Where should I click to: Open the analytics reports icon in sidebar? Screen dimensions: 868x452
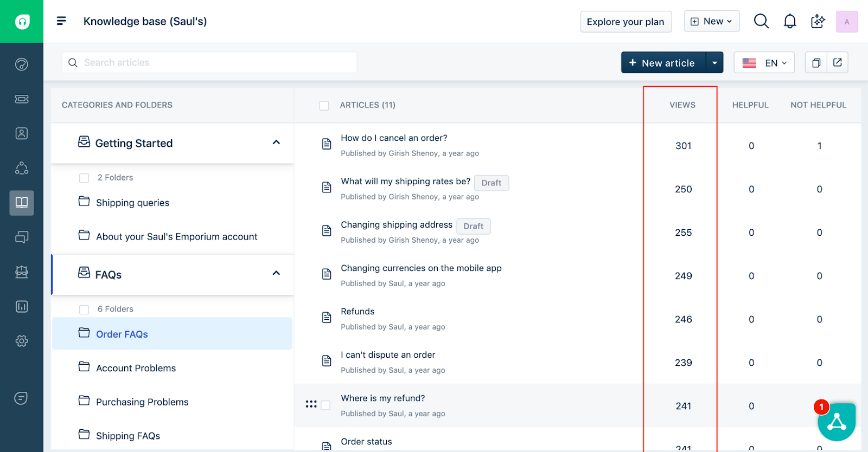22,307
